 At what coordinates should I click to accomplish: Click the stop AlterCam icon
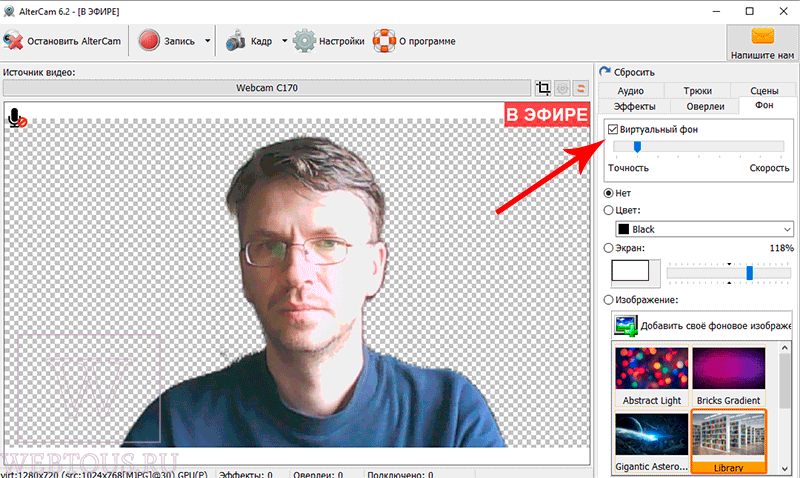13,41
